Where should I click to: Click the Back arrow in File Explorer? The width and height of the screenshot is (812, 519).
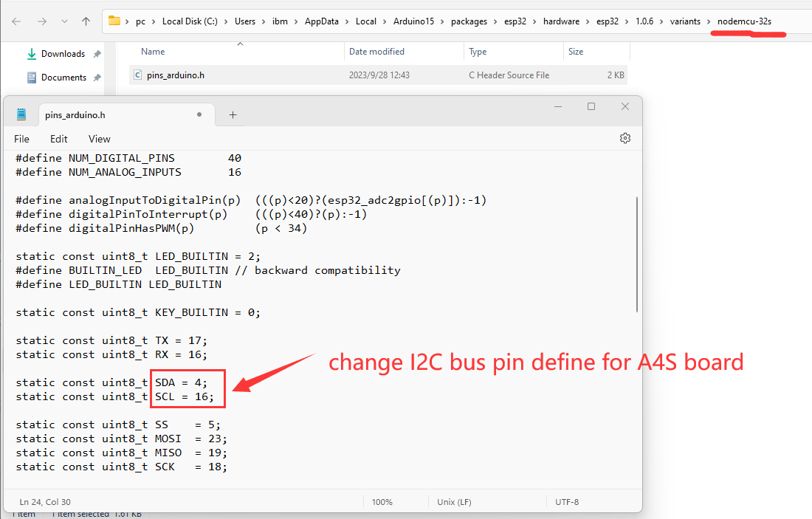(x=16, y=21)
